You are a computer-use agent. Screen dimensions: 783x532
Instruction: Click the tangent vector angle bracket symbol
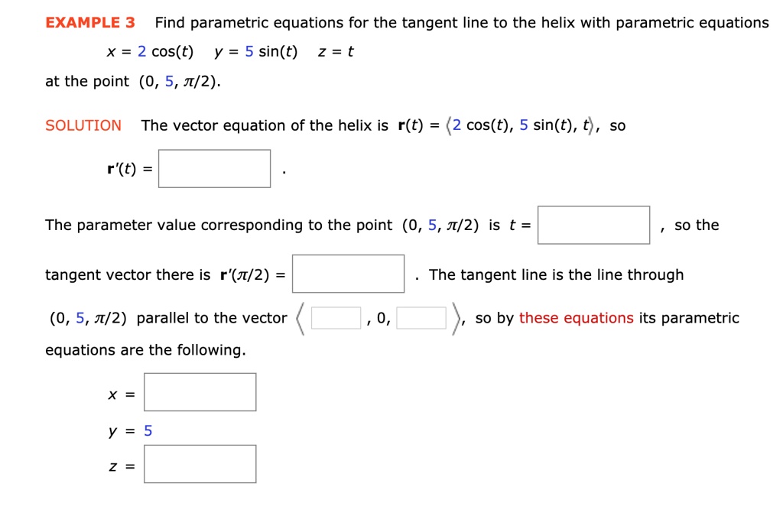click(x=301, y=316)
